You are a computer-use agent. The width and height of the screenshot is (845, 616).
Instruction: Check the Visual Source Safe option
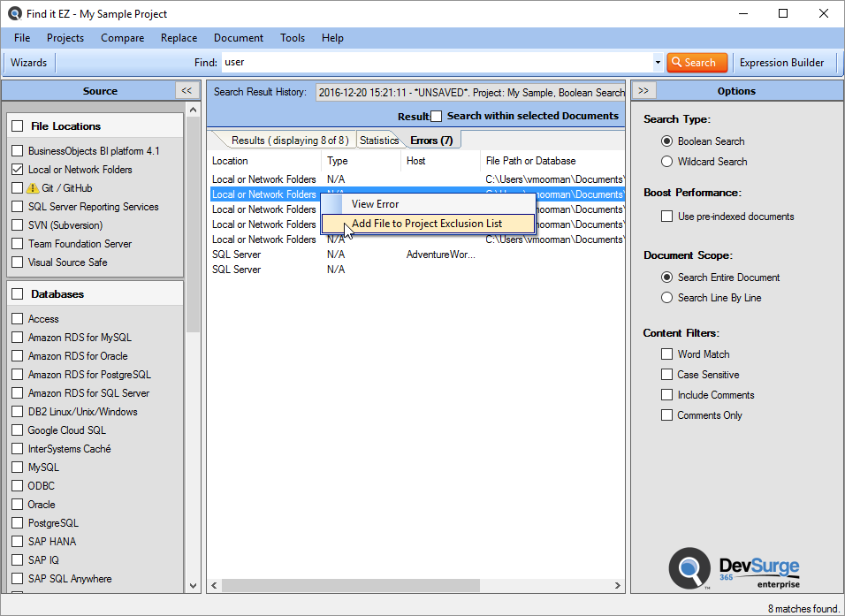[x=18, y=262]
